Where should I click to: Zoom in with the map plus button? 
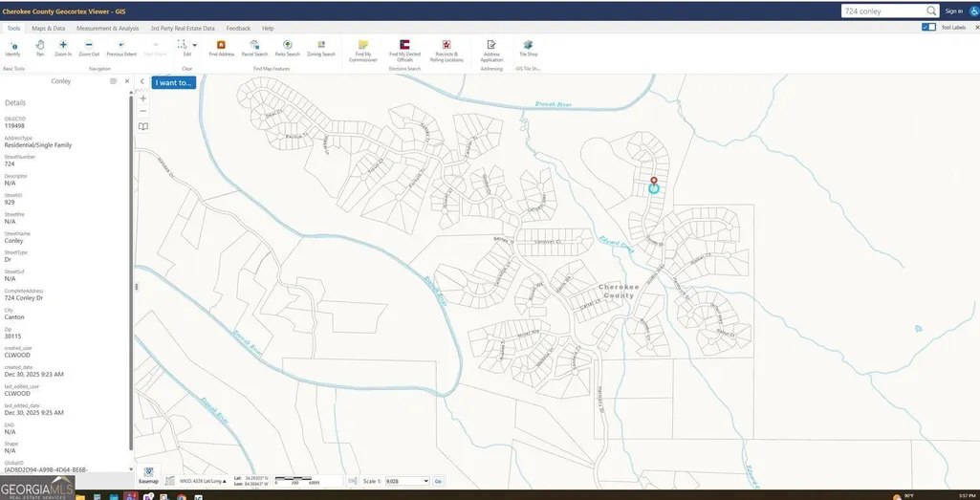click(x=143, y=98)
